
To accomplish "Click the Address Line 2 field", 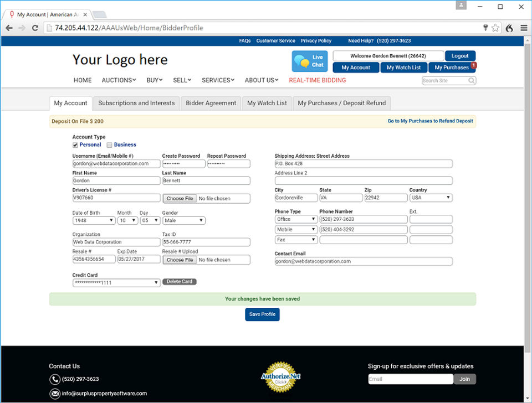I will pos(364,180).
